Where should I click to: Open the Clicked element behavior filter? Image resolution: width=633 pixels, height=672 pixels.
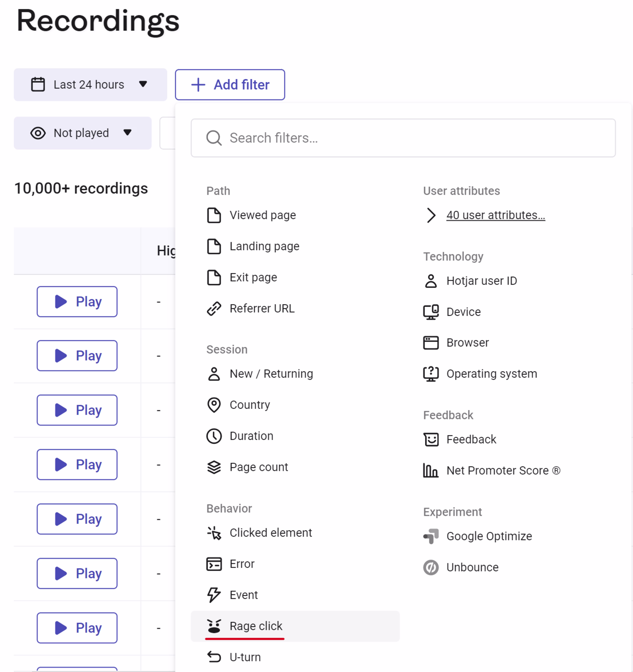(x=270, y=533)
